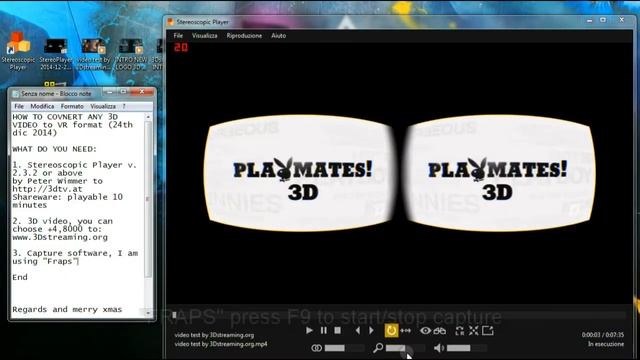Click the 'WHAT DO YOU NEED:' line
Screen dimensions: 640x360
[54, 149]
